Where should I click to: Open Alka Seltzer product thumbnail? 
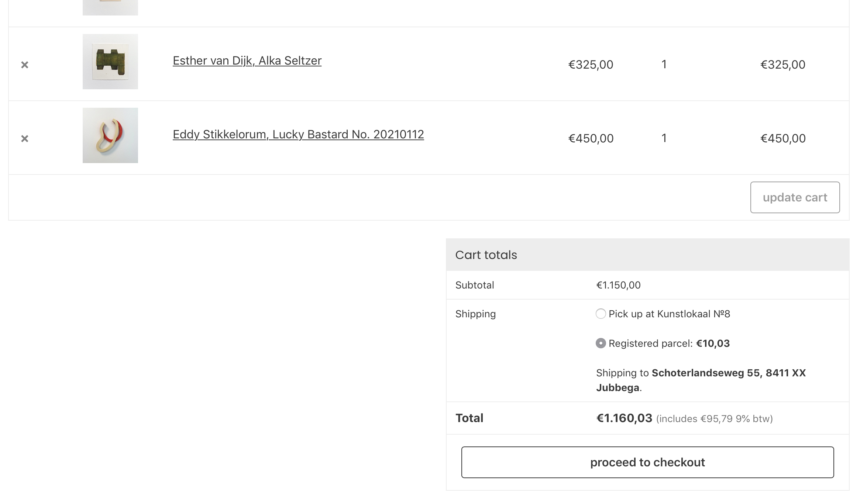pos(110,62)
